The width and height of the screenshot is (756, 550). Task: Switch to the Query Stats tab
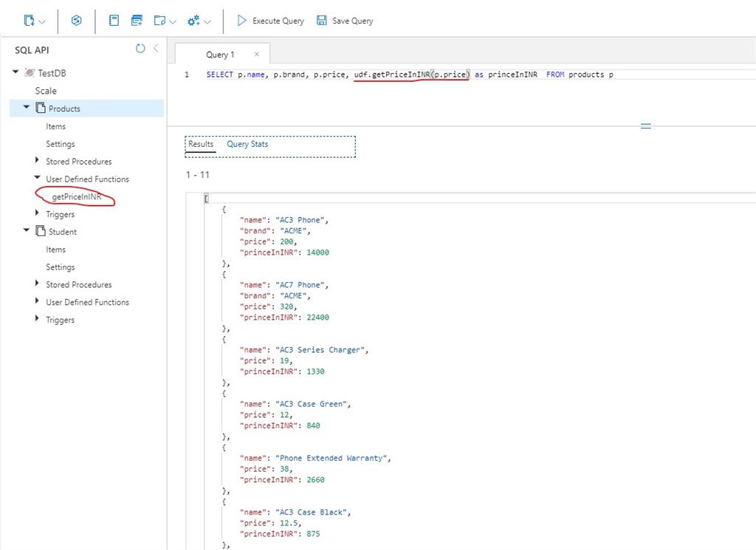pos(247,144)
